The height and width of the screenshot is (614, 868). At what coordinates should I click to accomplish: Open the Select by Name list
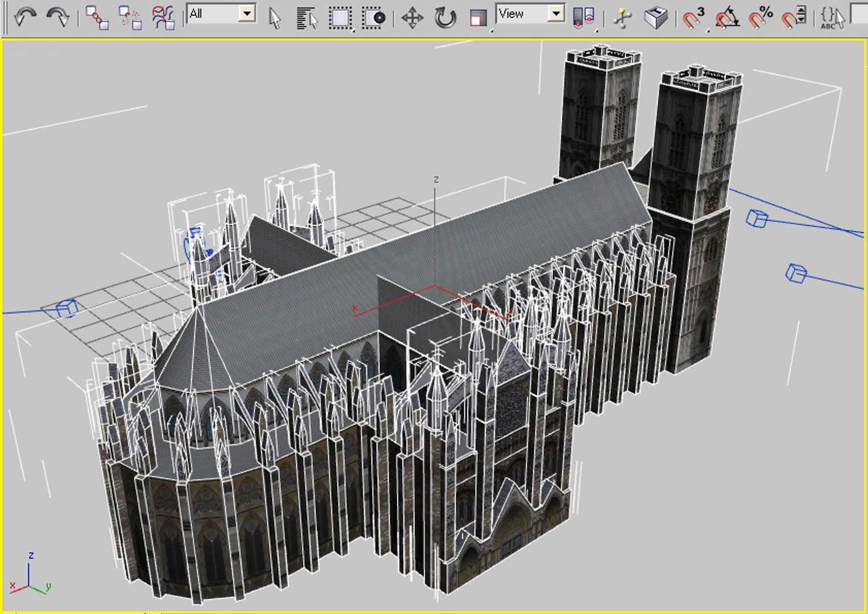pos(307,17)
